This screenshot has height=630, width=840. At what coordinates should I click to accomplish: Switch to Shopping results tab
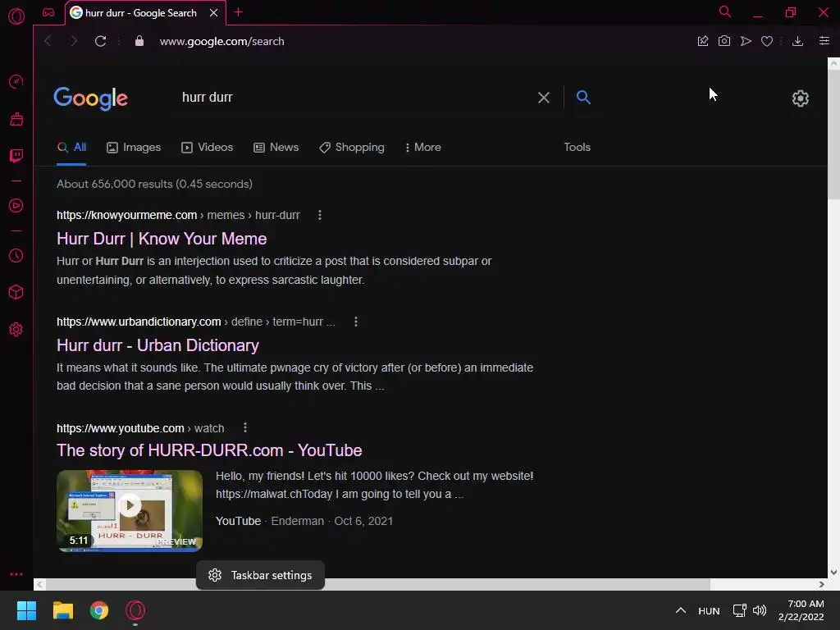point(351,148)
